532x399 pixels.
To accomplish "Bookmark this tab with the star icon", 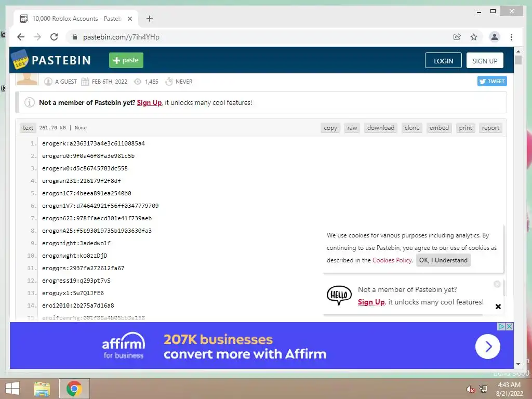I will [x=474, y=37].
